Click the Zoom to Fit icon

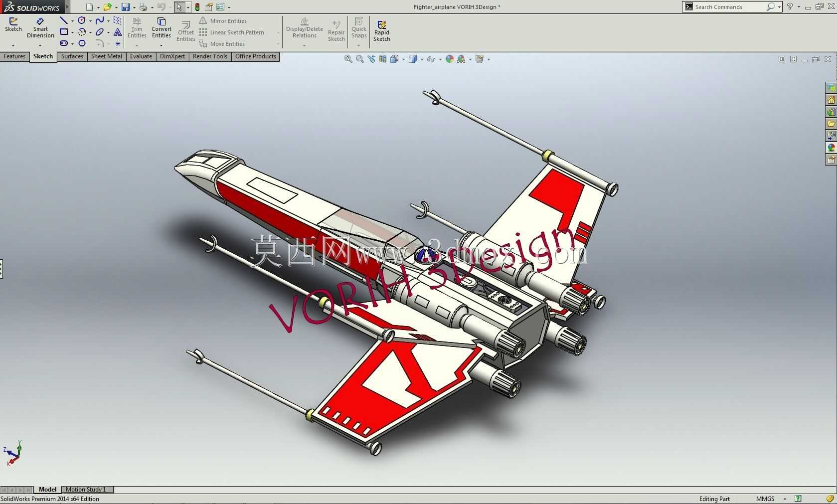pos(348,59)
